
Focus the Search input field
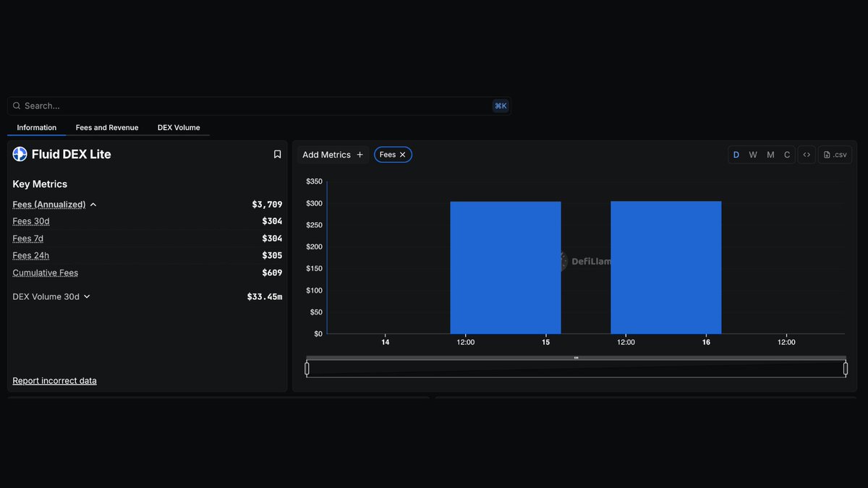point(259,106)
